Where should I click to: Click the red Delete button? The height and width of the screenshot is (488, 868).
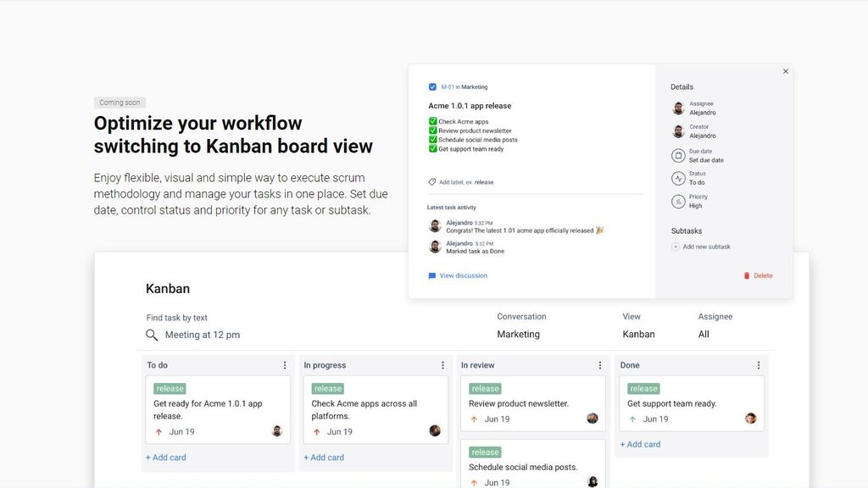(x=758, y=275)
